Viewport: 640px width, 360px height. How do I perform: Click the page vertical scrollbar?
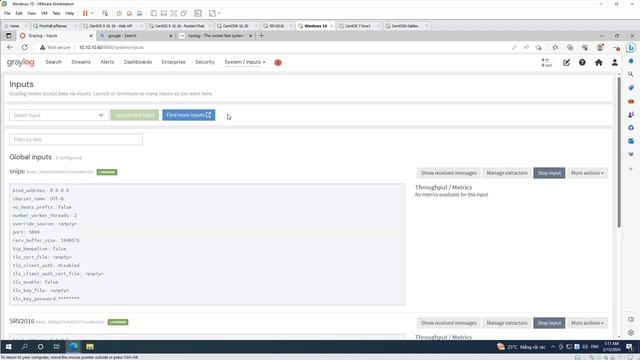(619, 152)
